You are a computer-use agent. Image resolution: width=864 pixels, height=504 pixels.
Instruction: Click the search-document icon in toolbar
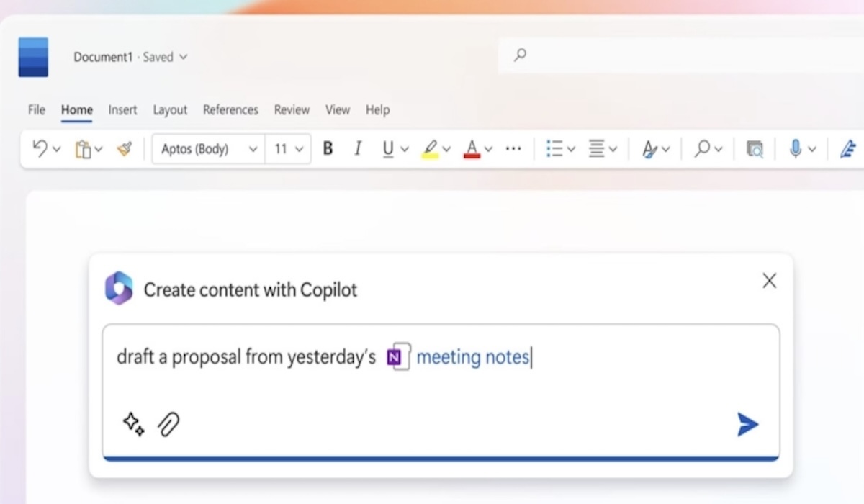[x=755, y=149]
